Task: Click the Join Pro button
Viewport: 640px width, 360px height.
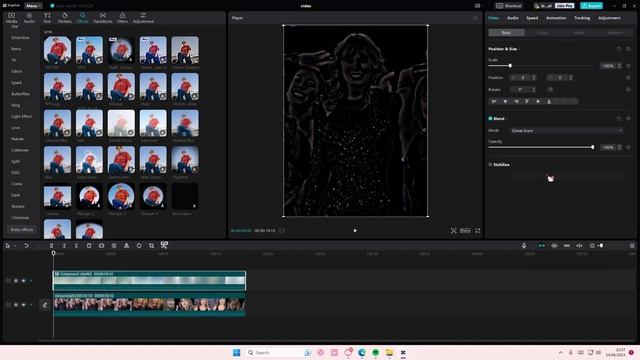Action: click(564, 6)
